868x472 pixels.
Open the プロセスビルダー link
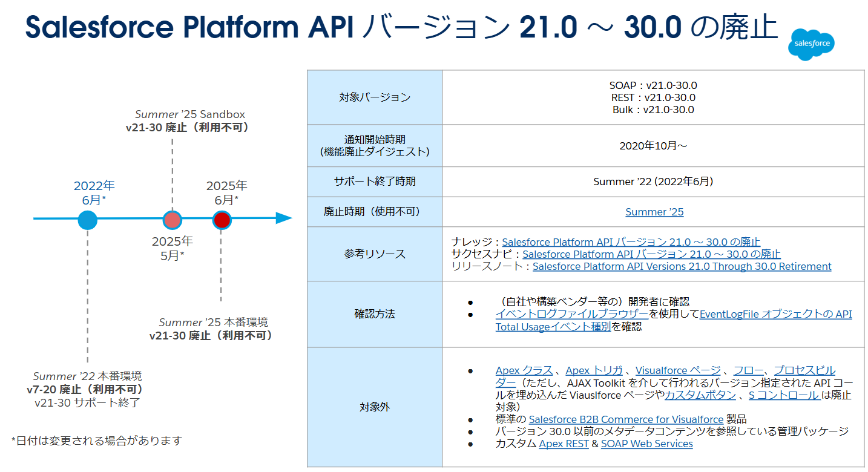(805, 369)
